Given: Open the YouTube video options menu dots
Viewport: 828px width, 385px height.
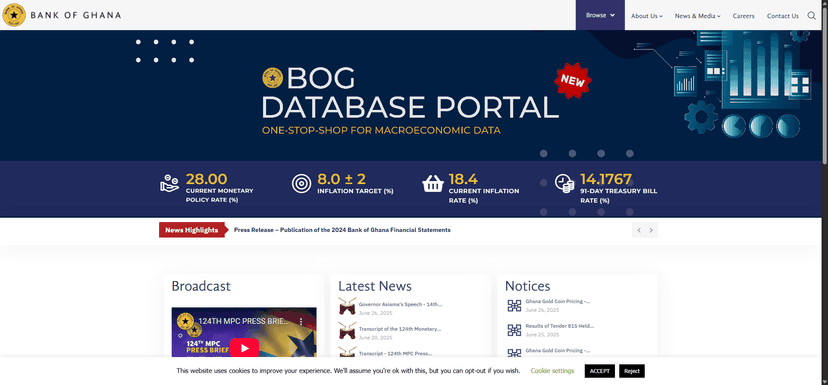Looking at the screenshot, I should point(301,321).
